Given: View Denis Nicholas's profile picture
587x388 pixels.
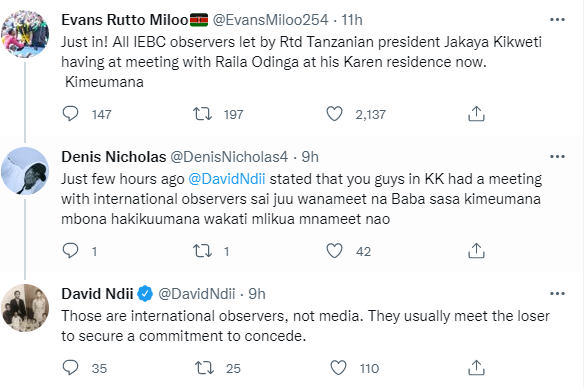Looking at the screenshot, I should point(25,171).
